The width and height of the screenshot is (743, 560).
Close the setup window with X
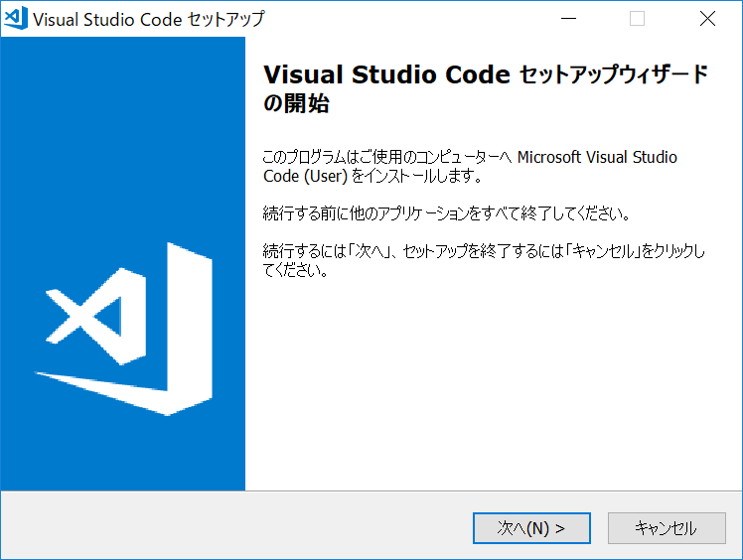pos(707,19)
